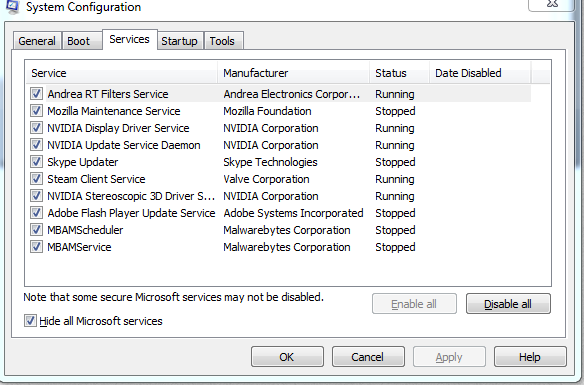Select the MBAMService service name
584x385 pixels.
click(79, 247)
